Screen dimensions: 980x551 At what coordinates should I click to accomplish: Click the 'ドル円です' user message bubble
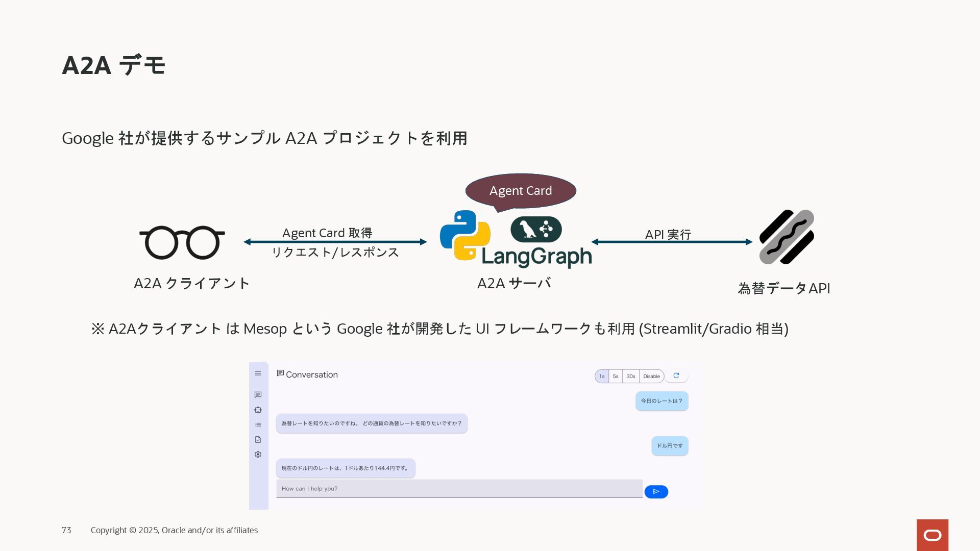click(670, 446)
